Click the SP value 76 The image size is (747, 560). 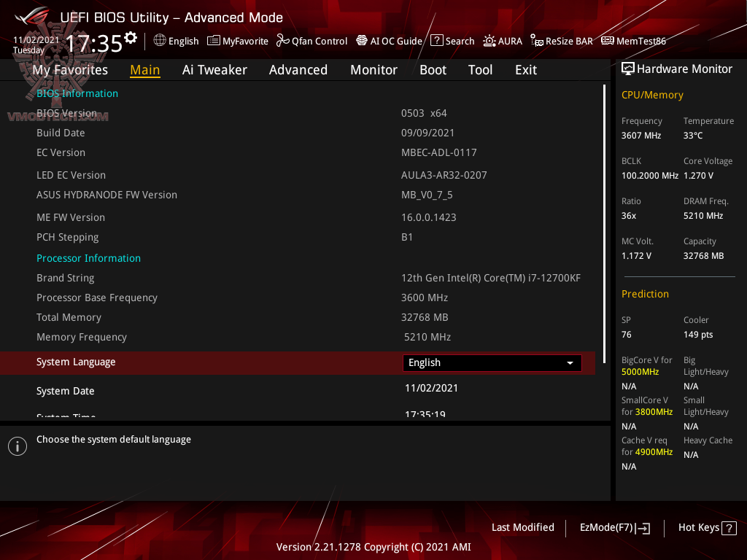[627, 335]
